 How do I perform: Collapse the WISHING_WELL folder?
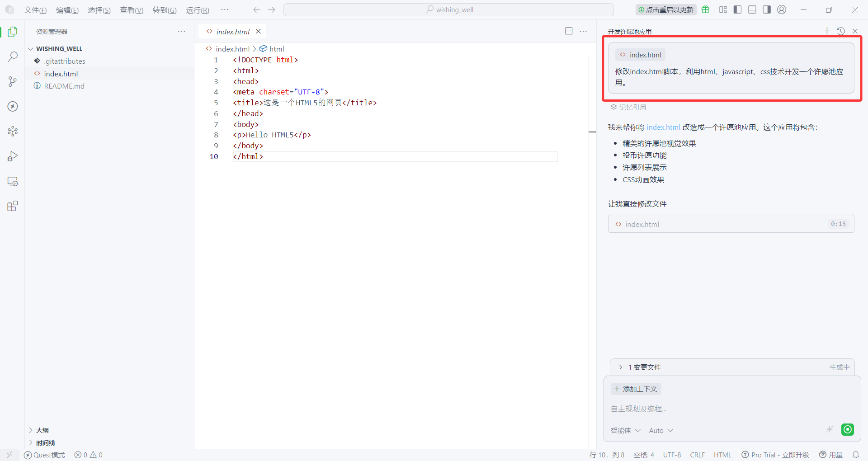[59, 49]
